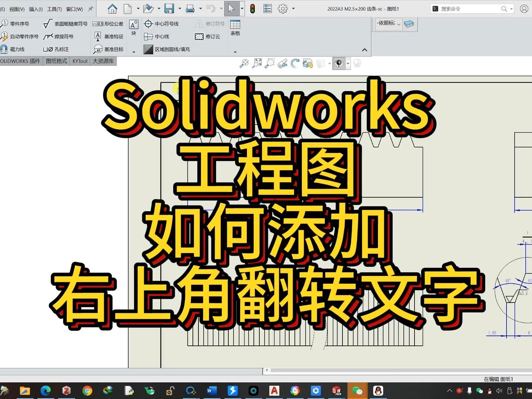Click the 基准特征 datum feature tool
Viewport: 532px width, 399px height.
(110, 36)
